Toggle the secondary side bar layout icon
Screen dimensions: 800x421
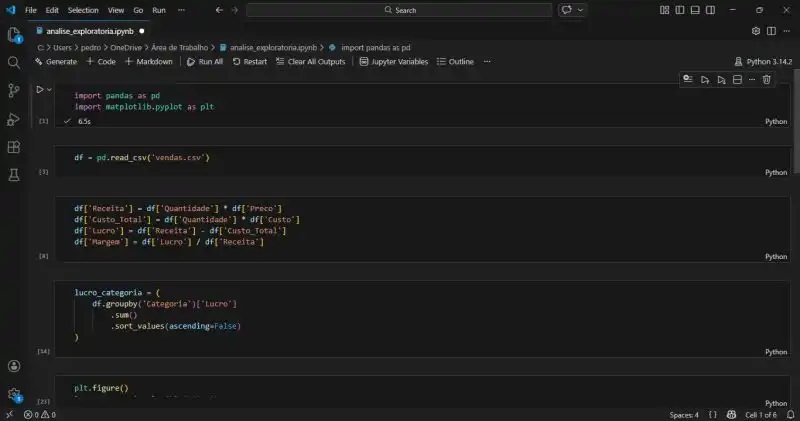tap(713, 10)
